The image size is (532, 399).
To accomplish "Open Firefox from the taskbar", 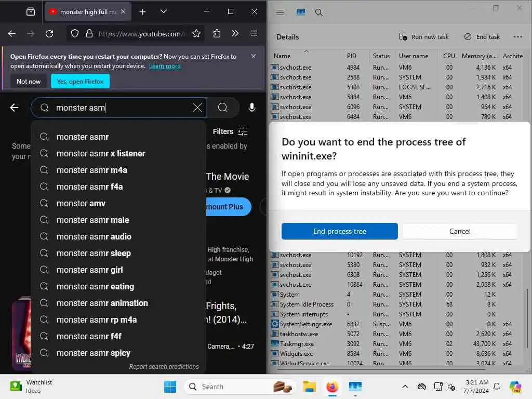I will (332, 387).
